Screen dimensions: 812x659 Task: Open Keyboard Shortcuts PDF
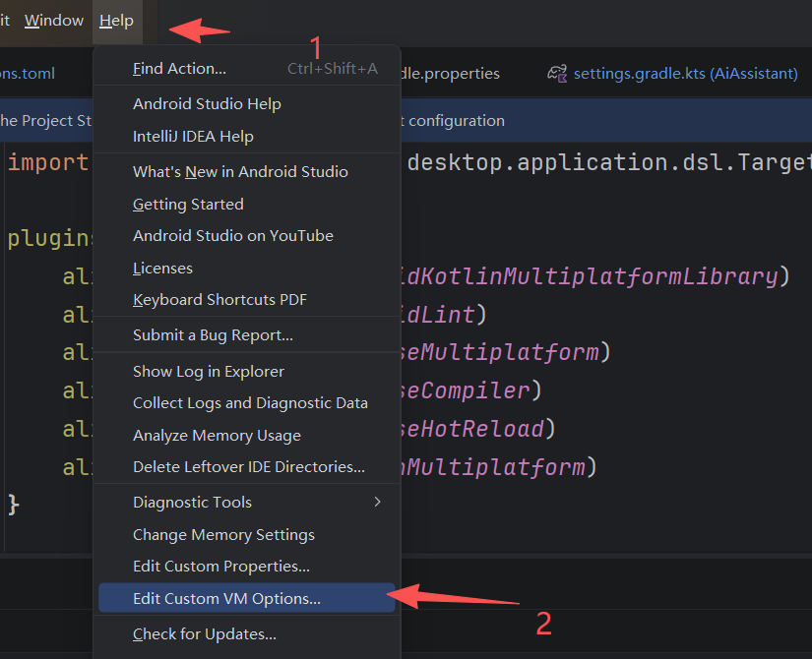click(247, 300)
